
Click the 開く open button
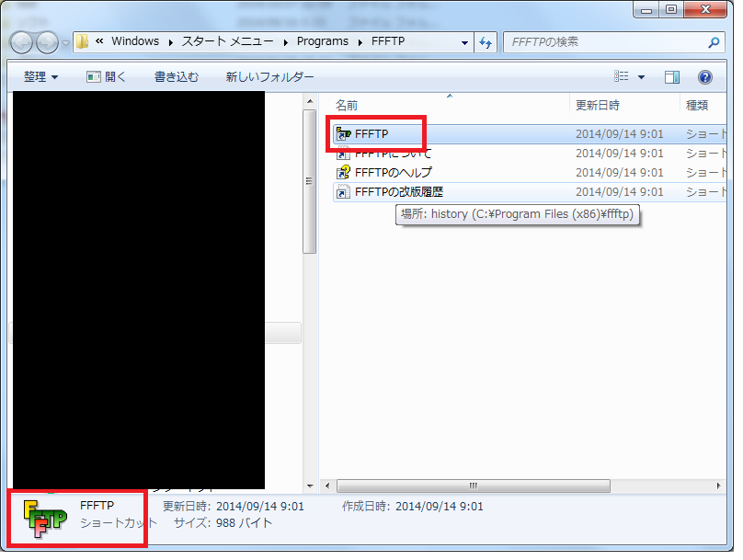106,76
